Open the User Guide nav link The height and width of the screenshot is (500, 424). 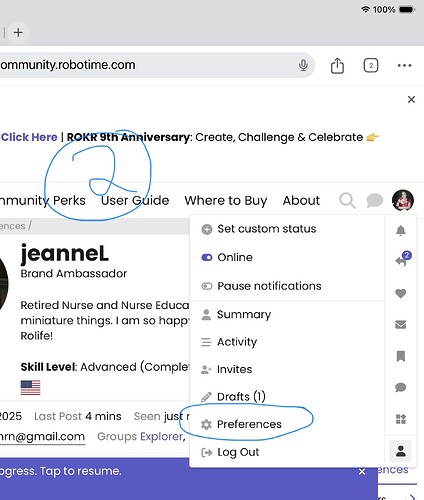[135, 201]
